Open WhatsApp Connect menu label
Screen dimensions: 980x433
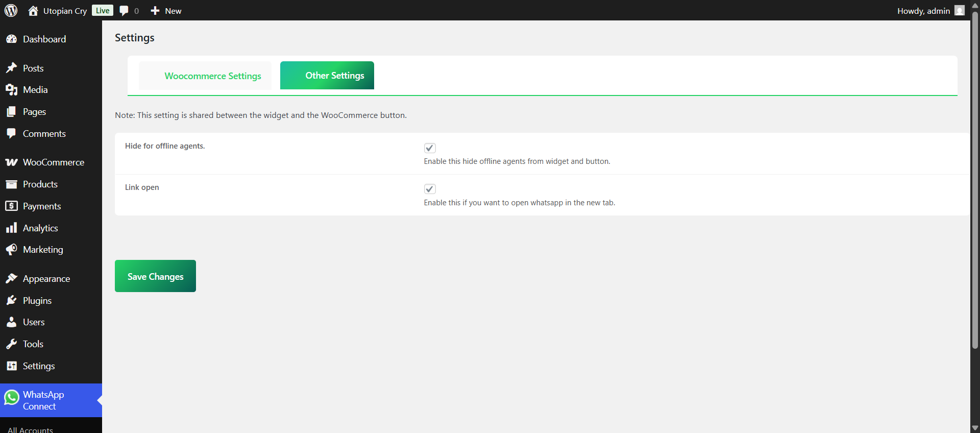pos(43,400)
